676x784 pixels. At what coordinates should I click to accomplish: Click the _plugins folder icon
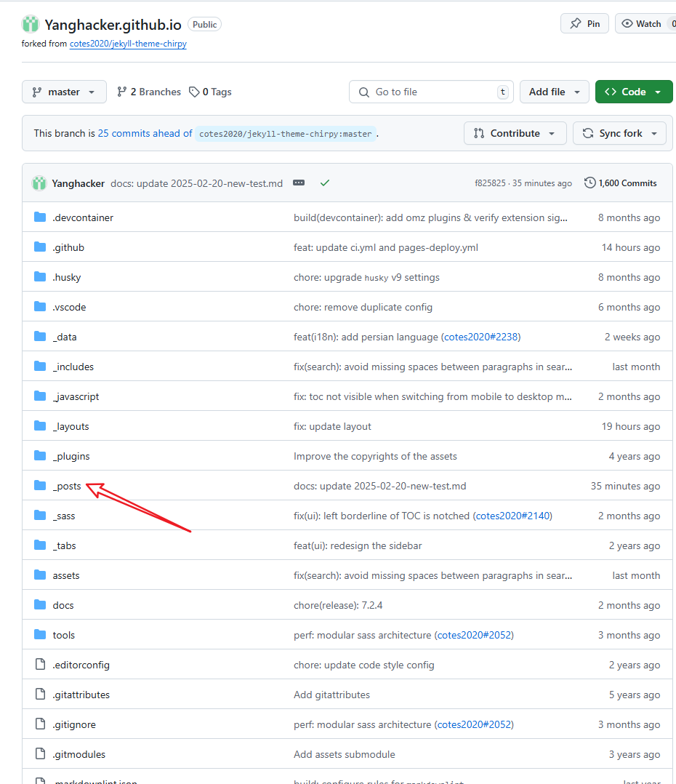tap(40, 455)
